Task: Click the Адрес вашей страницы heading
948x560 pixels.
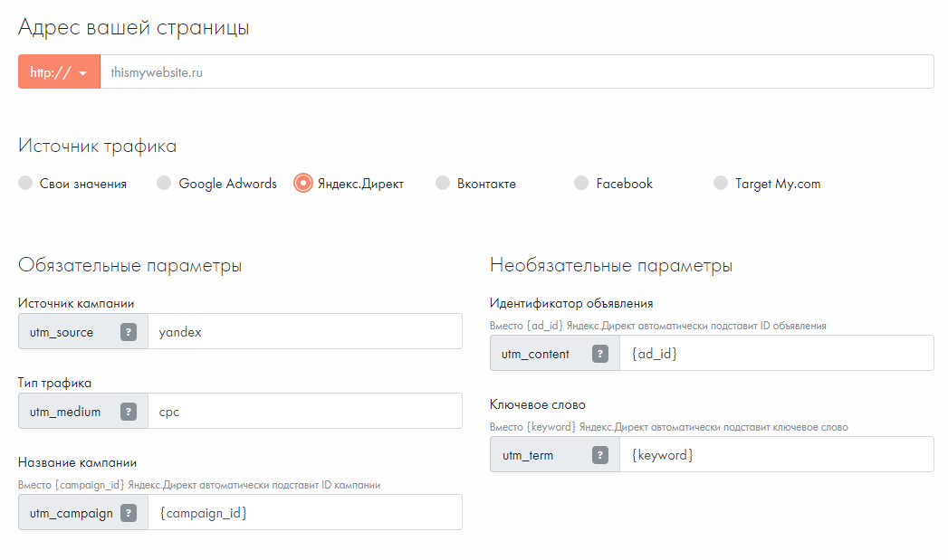Action: (x=134, y=28)
